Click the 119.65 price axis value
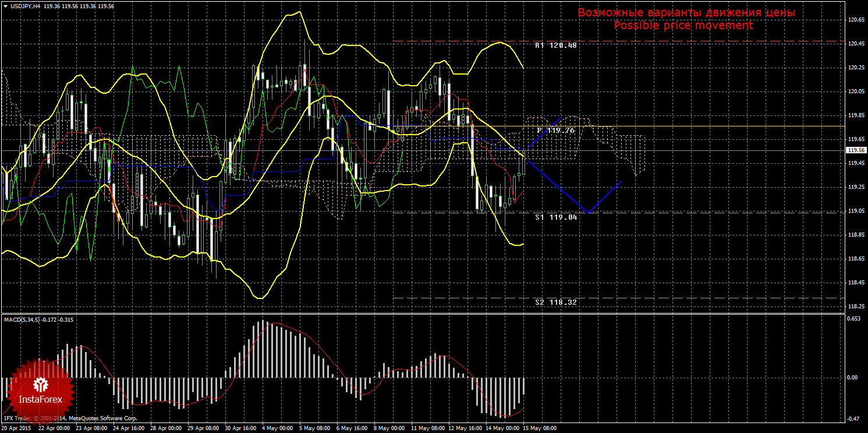Screen dimensions: 868x433 coord(855,139)
